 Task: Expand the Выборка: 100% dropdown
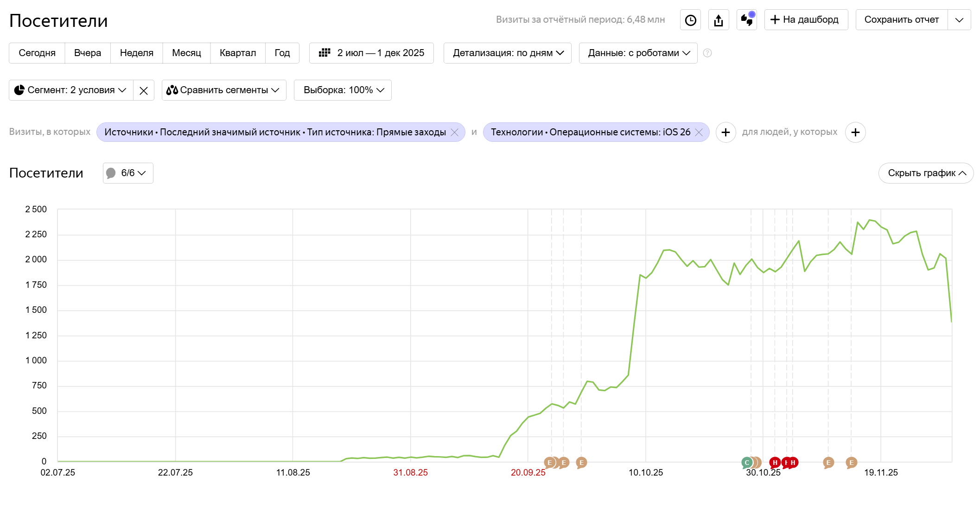tap(343, 90)
